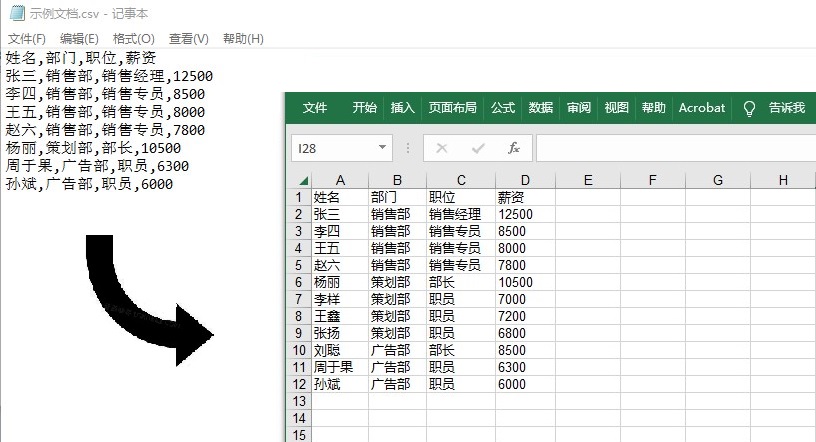Viewport: 816px width, 442px height.
Task: Click the 告诉我 search text
Action: point(786,108)
